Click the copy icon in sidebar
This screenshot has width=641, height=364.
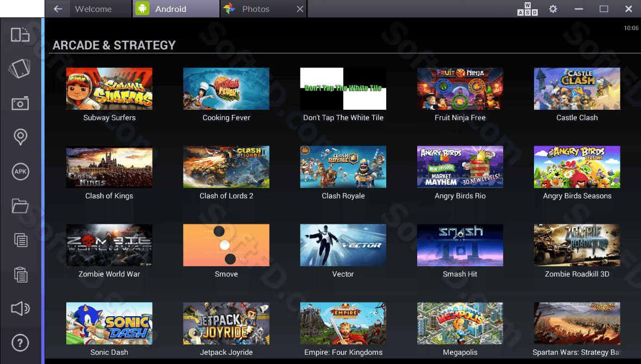coord(21,240)
